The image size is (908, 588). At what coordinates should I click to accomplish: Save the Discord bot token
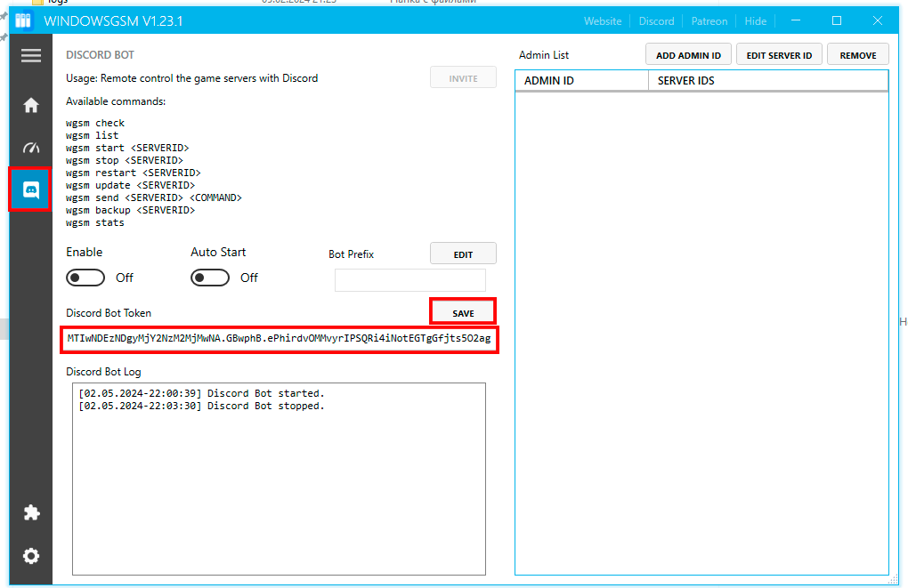(x=463, y=313)
